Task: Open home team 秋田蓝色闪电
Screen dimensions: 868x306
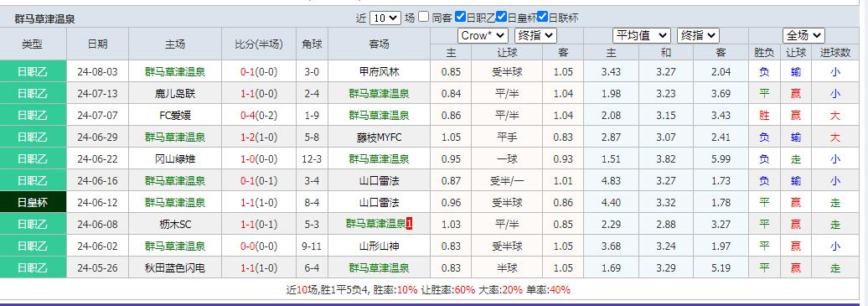Action: [x=175, y=268]
